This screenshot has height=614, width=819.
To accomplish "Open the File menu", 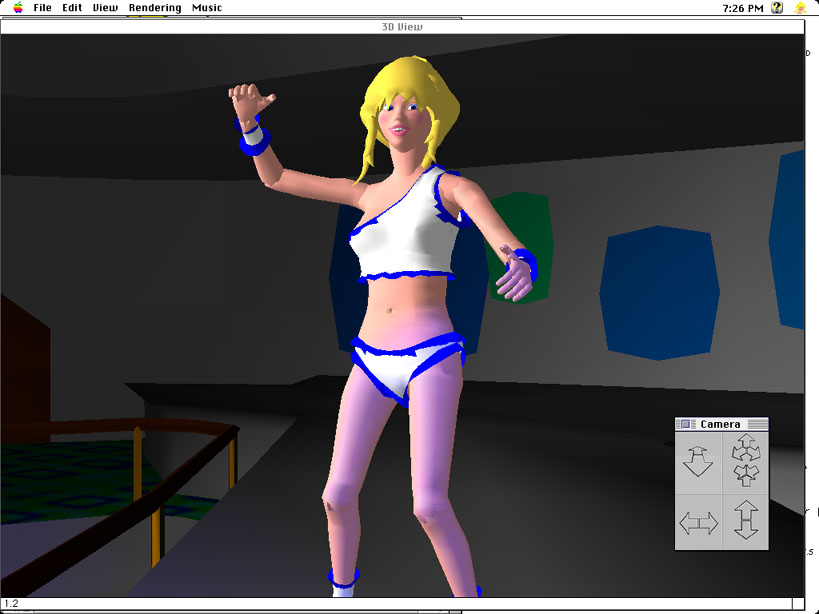I will coord(42,8).
